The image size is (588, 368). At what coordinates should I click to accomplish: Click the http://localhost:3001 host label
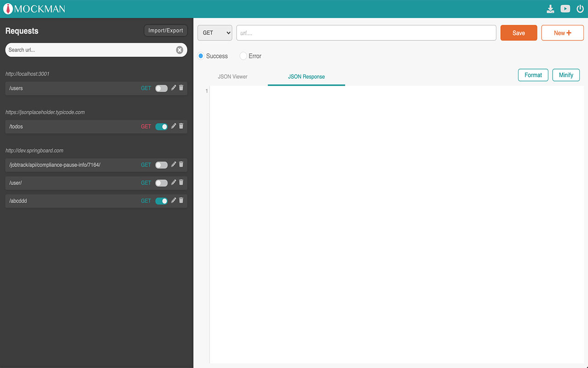coord(28,74)
